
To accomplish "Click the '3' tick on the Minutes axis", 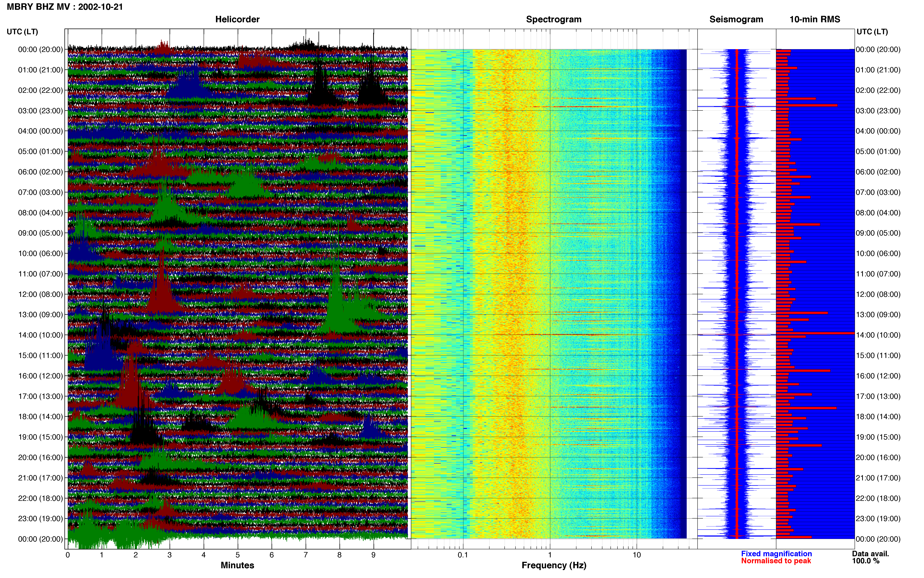I will tap(170, 555).
